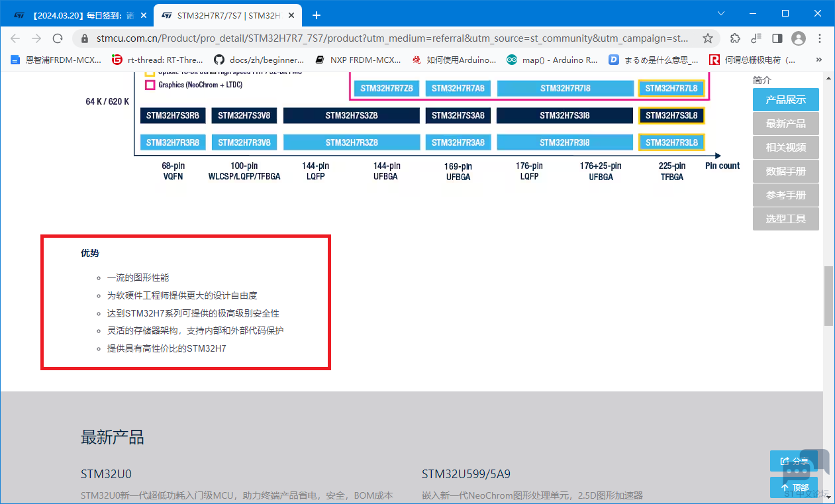Image resolution: width=835 pixels, height=504 pixels.
Task: Click the stmcu.com.cn address bar
Action: click(x=392, y=38)
